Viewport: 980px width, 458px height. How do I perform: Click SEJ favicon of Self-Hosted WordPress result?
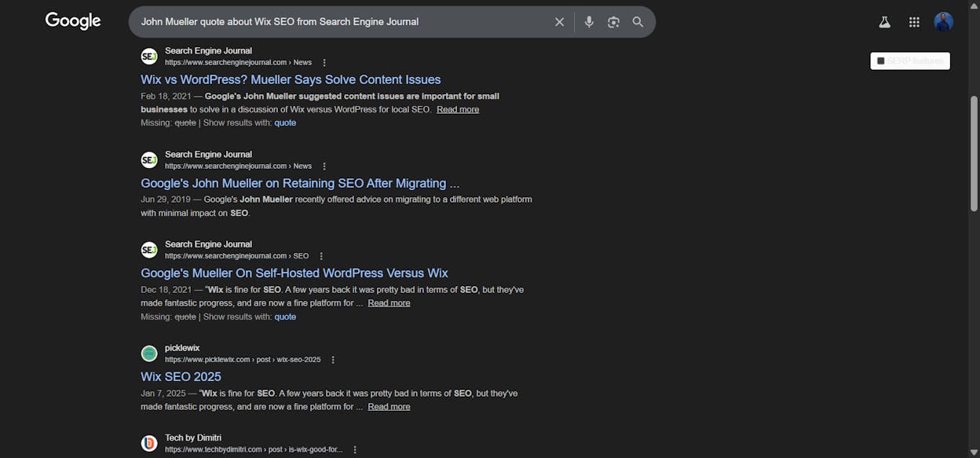[x=149, y=250]
